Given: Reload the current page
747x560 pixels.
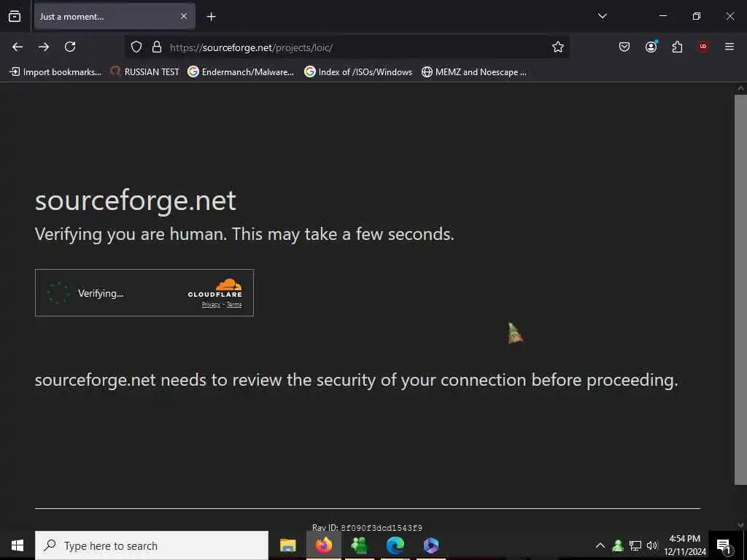Looking at the screenshot, I should [70, 47].
